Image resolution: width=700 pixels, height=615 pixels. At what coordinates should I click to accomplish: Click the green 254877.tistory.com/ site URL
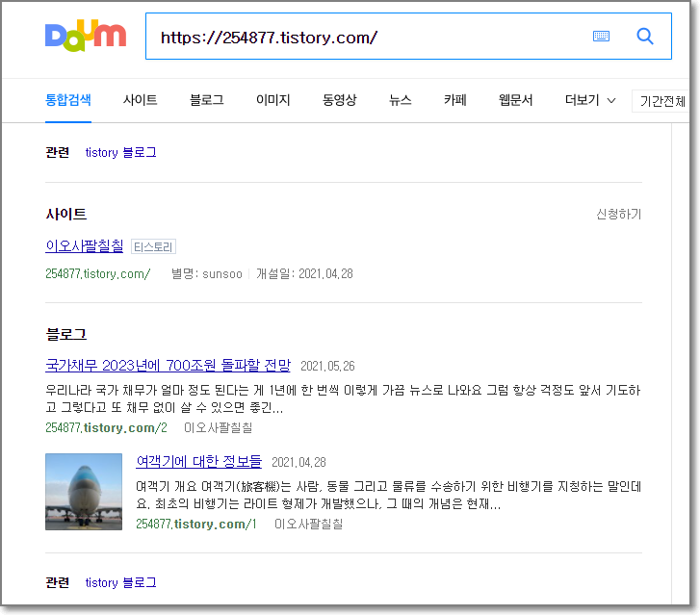(x=98, y=273)
